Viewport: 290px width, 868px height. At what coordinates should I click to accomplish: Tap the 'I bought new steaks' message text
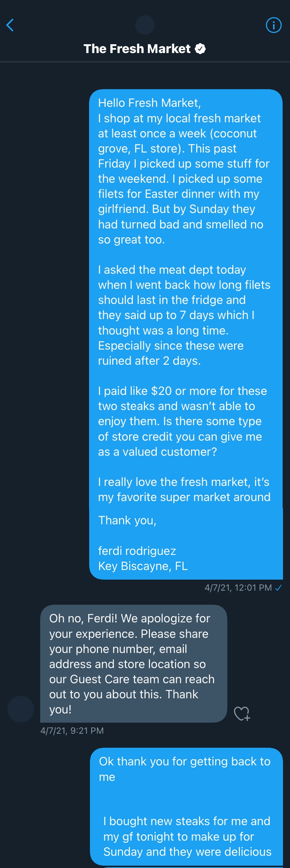[187, 836]
